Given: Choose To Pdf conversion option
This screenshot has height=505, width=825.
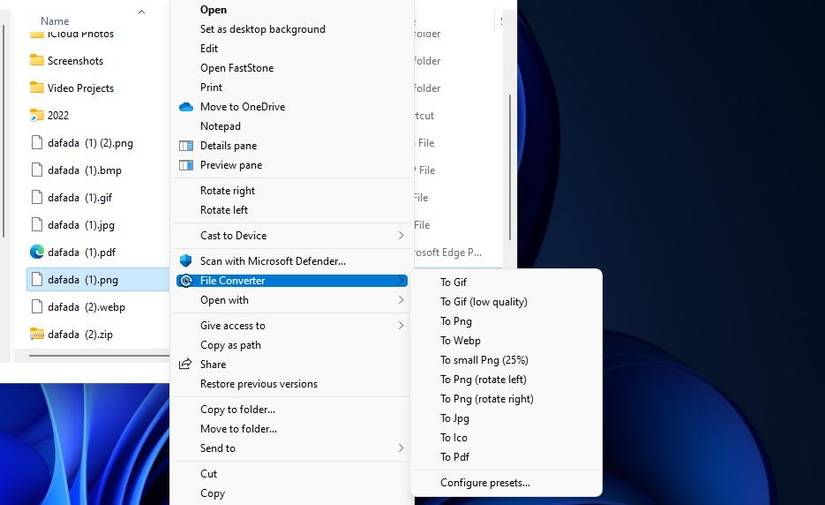Looking at the screenshot, I should pyautogui.click(x=455, y=457).
